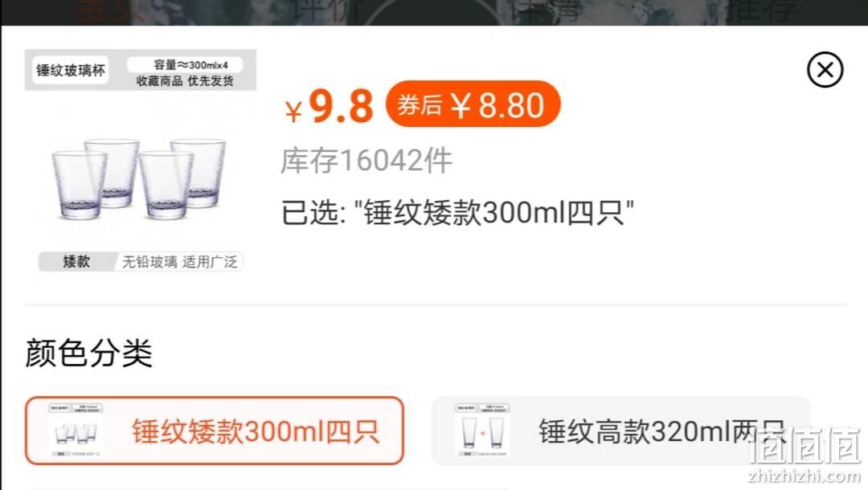Click the 颜色分类 section heading
Screen dimensions: 868x490
click(x=88, y=353)
